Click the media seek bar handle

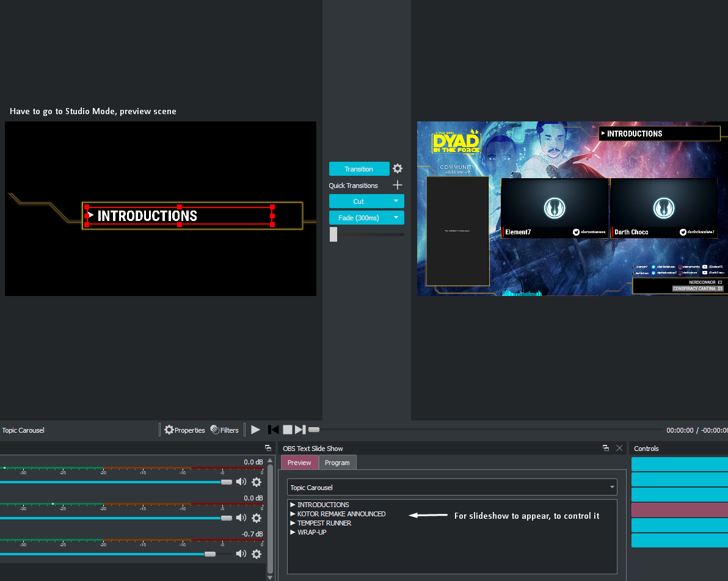[314, 430]
